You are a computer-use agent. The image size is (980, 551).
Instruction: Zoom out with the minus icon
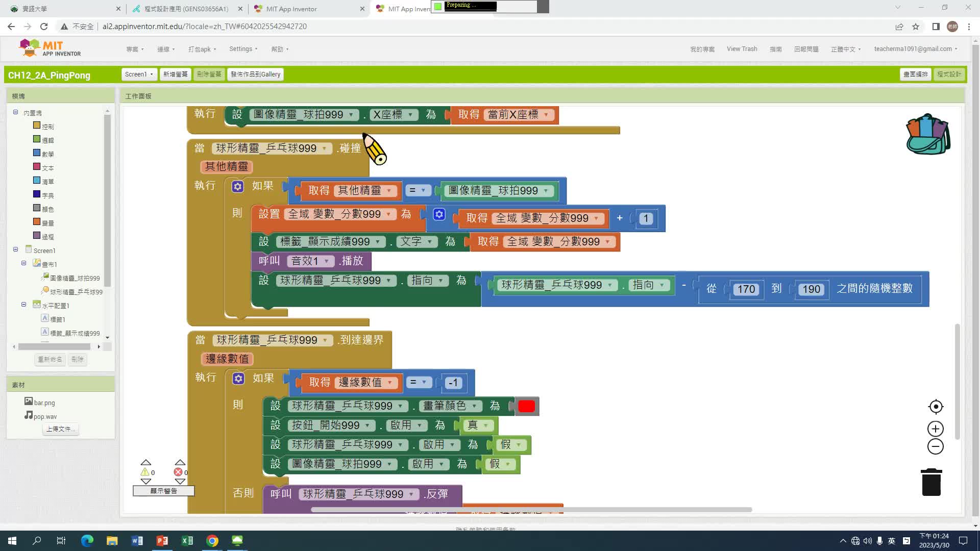pos(936,446)
